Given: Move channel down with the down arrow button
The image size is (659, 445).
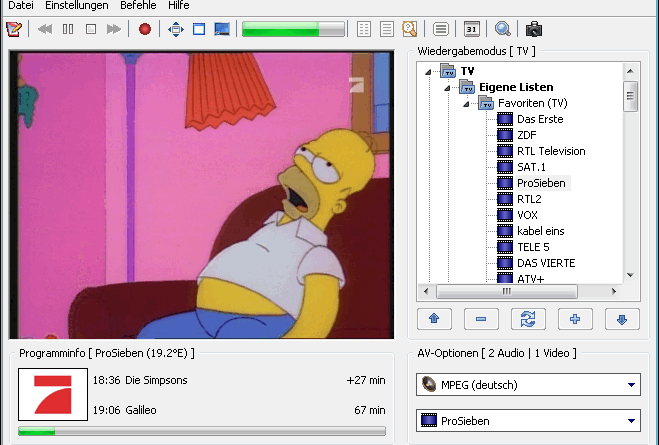Looking at the screenshot, I should click(x=622, y=319).
